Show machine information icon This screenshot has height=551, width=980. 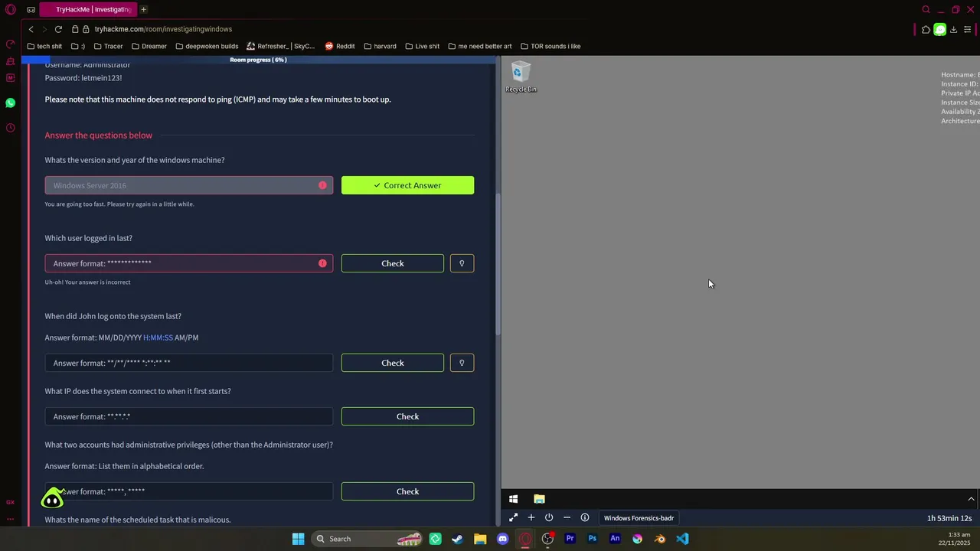tap(585, 518)
